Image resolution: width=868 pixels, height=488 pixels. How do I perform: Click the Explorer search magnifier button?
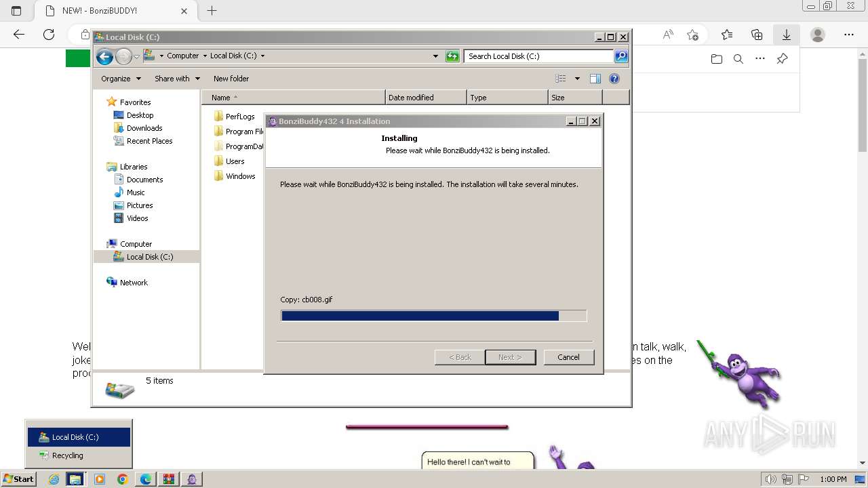click(x=621, y=56)
